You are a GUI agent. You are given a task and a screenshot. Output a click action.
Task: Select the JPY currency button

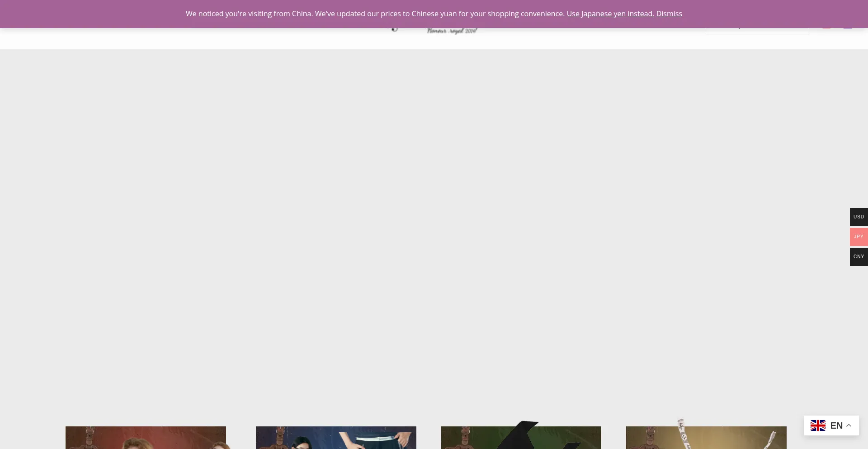[859, 237]
